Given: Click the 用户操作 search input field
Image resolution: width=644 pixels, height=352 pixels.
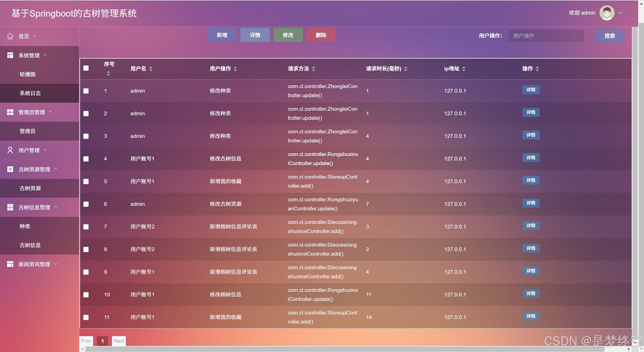Looking at the screenshot, I should tap(546, 36).
